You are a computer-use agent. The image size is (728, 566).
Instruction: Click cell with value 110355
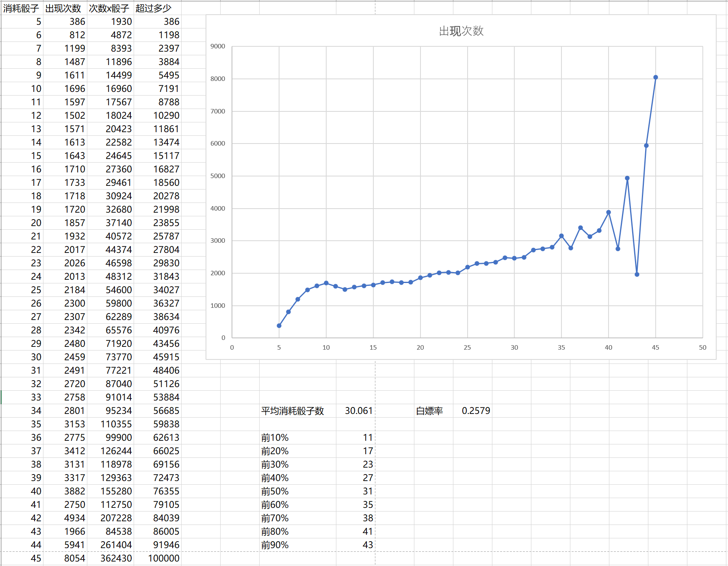(110, 424)
